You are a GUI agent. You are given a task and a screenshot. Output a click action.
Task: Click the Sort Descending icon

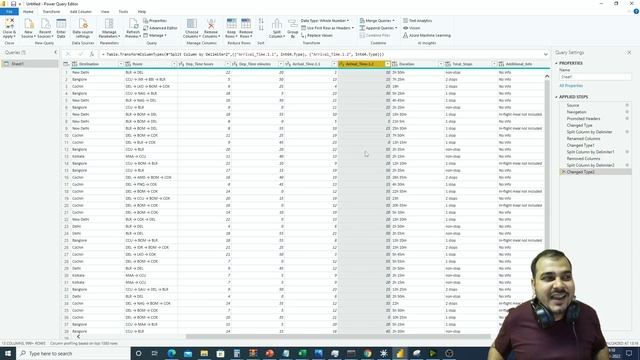(x=261, y=28)
